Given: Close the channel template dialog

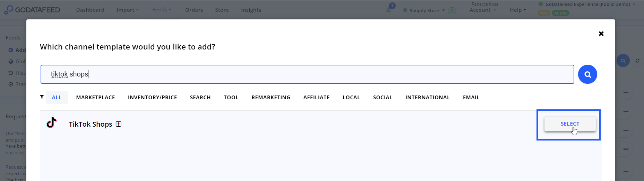Looking at the screenshot, I should pos(601,34).
